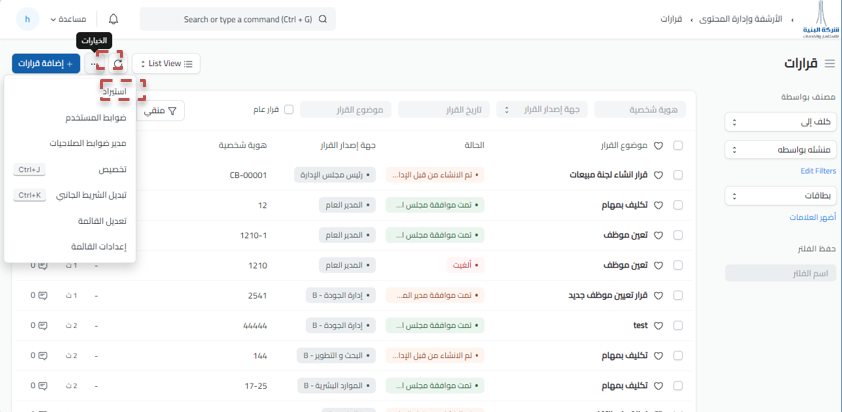The width and height of the screenshot is (842, 412).
Task: Click heart icon on row with ID 144
Action: point(658,356)
